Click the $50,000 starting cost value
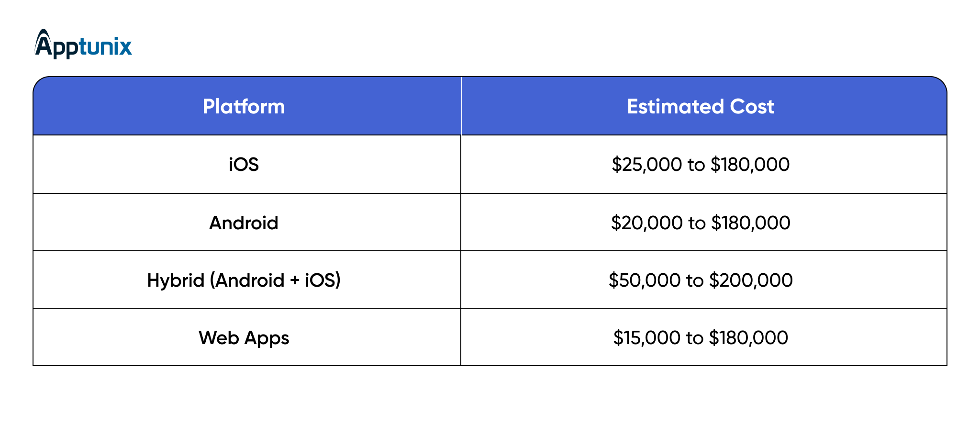This screenshot has height=425, width=980. 645,280
